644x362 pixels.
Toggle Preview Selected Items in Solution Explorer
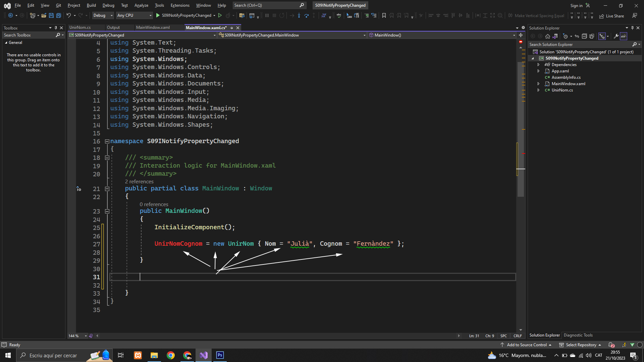624,36
